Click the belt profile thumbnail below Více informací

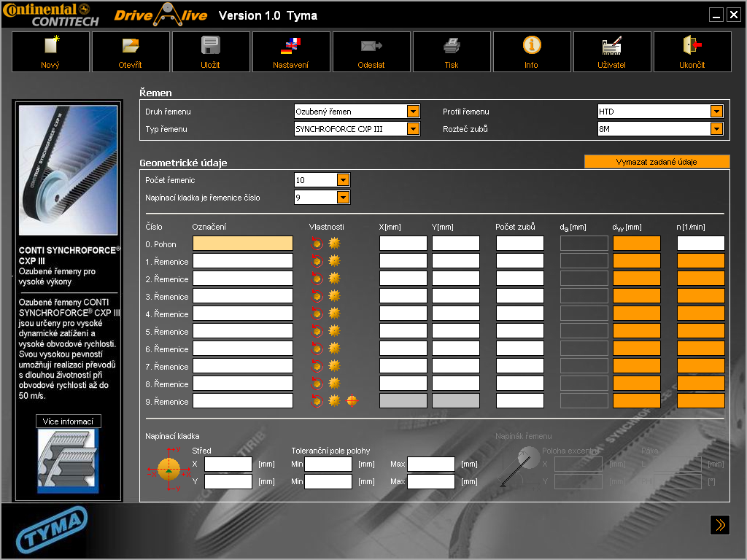(68, 461)
